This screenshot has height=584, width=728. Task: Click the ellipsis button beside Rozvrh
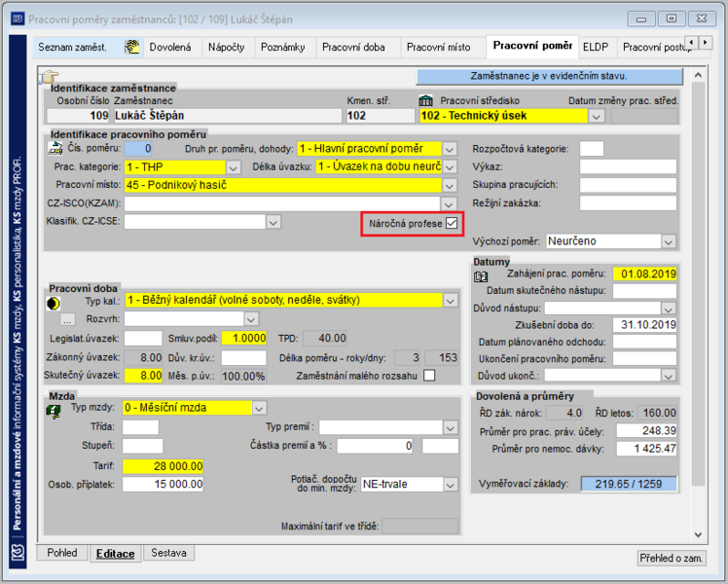click(x=67, y=319)
